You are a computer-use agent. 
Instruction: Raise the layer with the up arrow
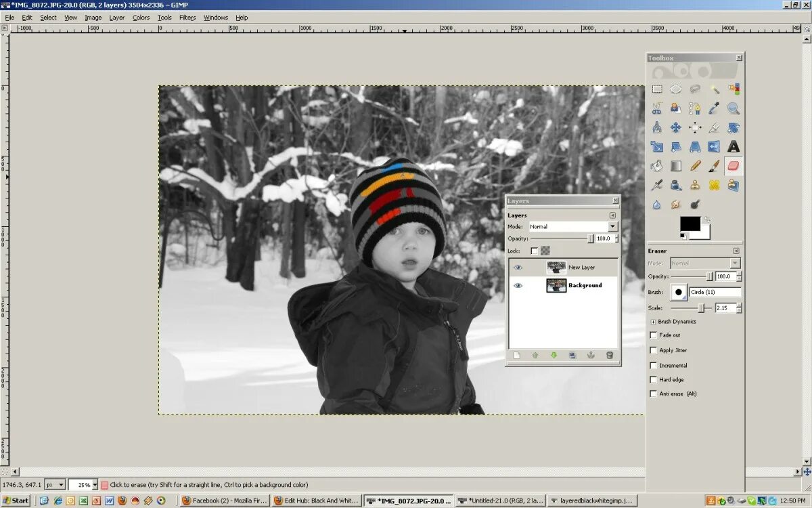tap(535, 355)
